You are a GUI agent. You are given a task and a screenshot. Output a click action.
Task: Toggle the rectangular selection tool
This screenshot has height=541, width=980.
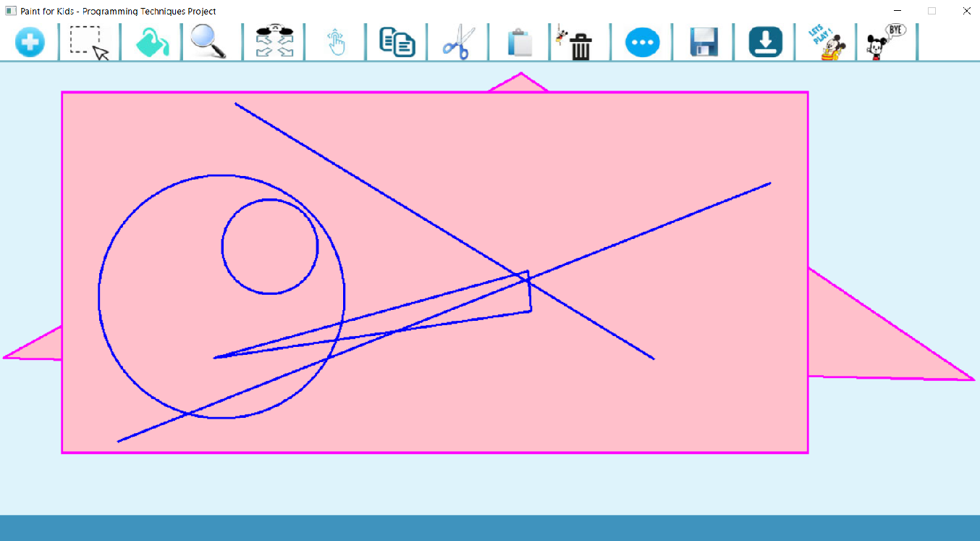87,42
